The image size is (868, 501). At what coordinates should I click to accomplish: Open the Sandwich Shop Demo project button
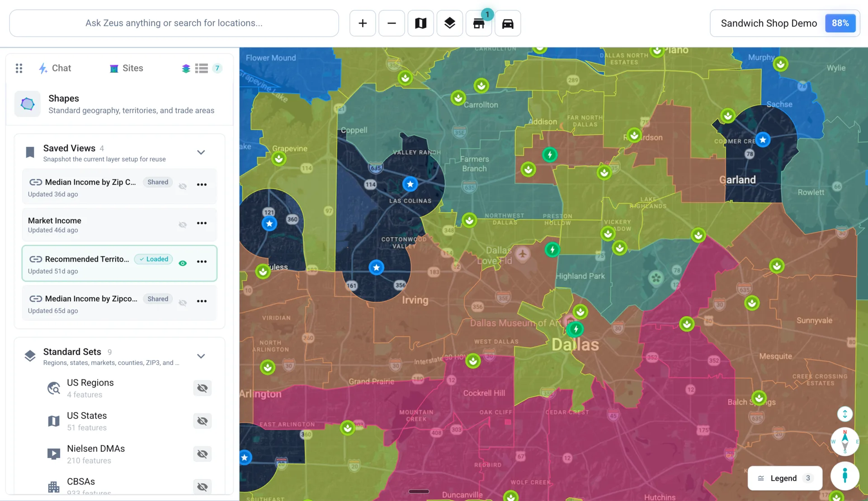(784, 23)
